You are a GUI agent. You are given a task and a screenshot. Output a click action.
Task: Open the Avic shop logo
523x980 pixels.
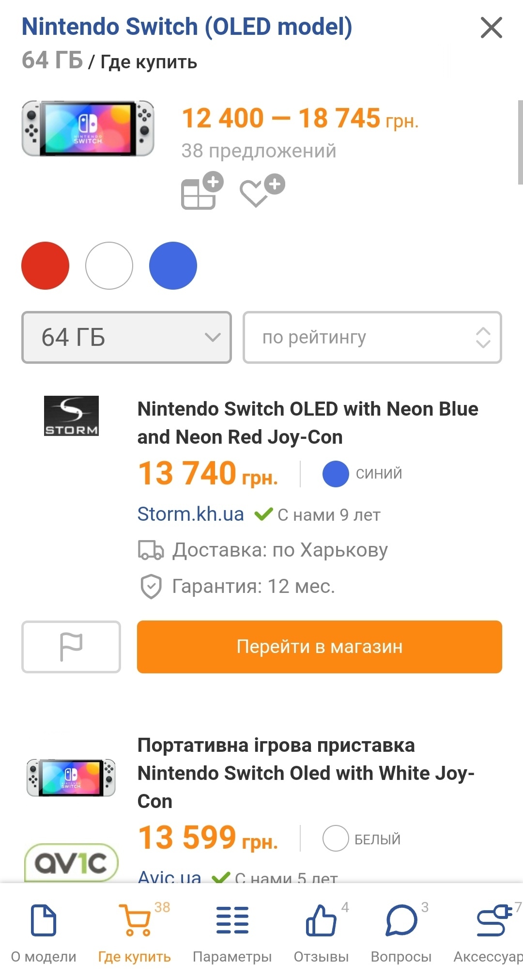coord(71,862)
